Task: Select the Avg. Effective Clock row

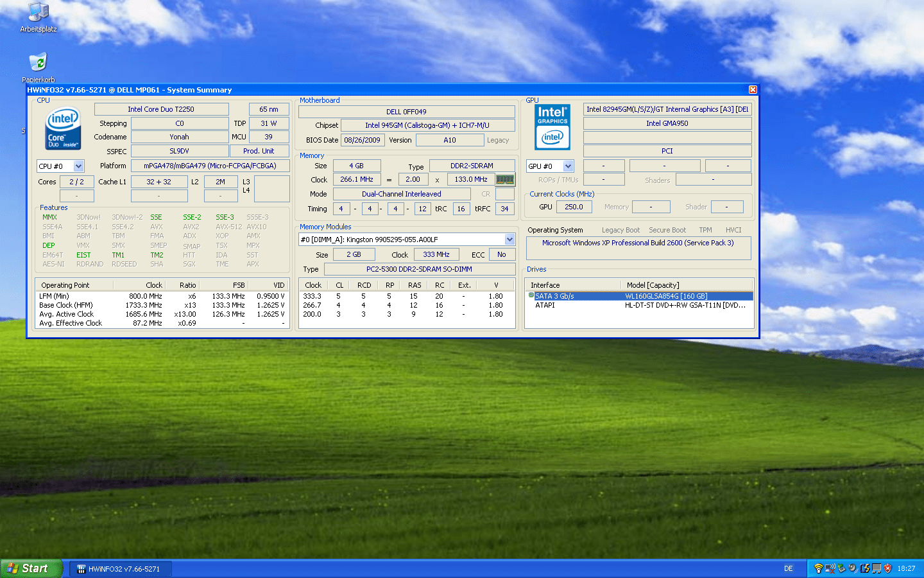Action: (162, 323)
